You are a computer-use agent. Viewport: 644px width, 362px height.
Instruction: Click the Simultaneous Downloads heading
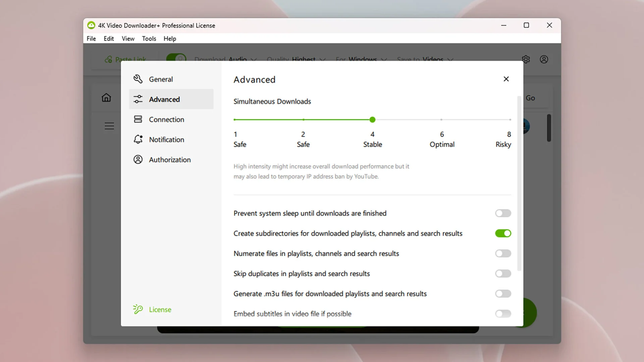click(x=272, y=101)
